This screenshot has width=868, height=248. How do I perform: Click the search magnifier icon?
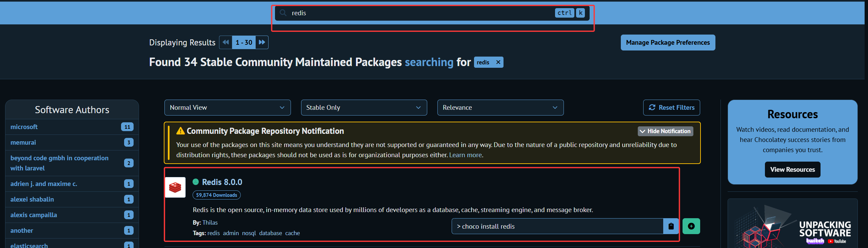click(283, 13)
